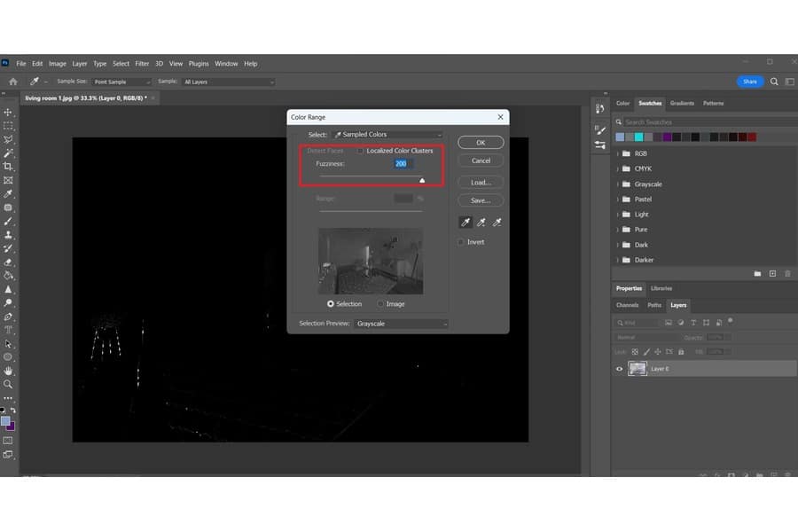Select the Rectangular Marquee tool
The width and height of the screenshot is (798, 532).
[x=8, y=126]
